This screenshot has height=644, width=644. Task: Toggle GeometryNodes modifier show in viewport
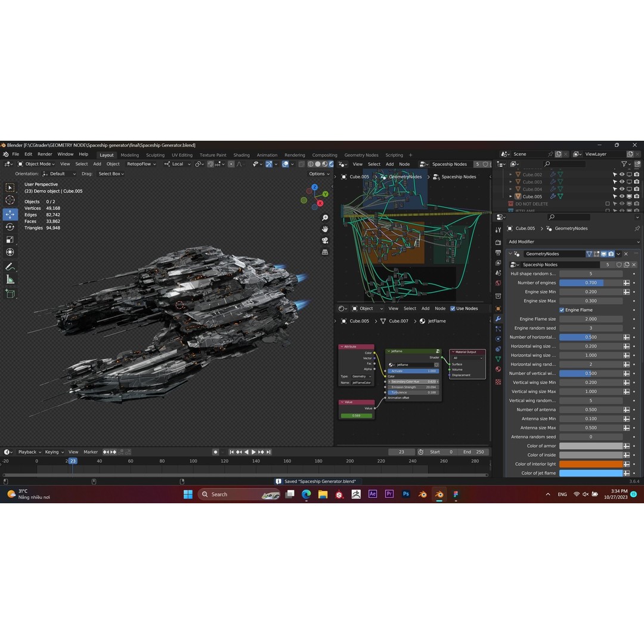coord(603,254)
